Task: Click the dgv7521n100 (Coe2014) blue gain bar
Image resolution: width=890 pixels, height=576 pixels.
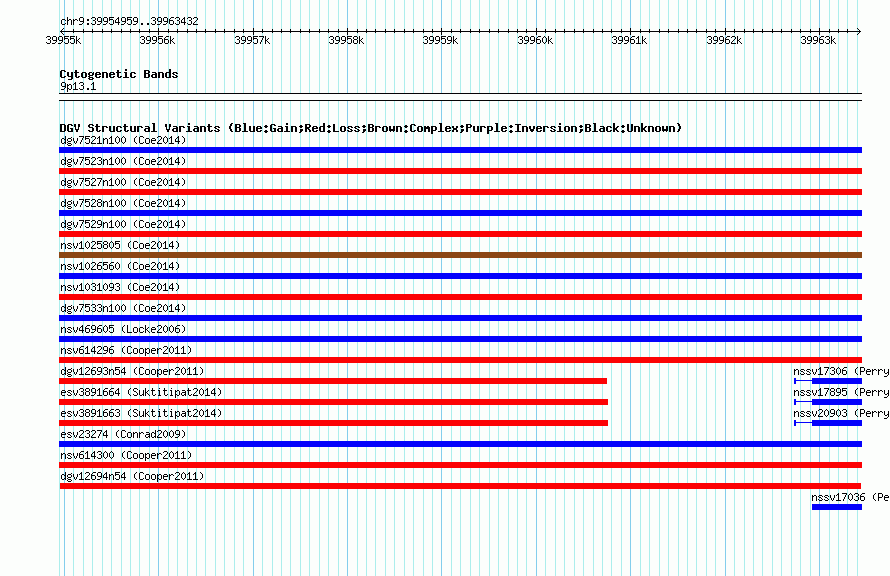Action: pos(460,150)
